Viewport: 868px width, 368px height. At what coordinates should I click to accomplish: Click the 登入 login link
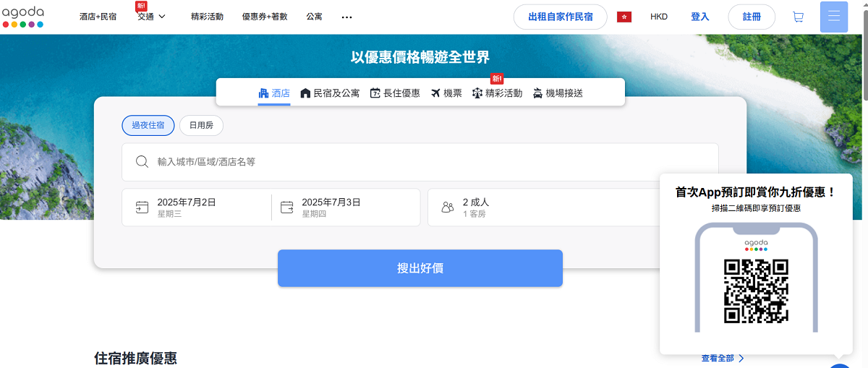(x=699, y=17)
